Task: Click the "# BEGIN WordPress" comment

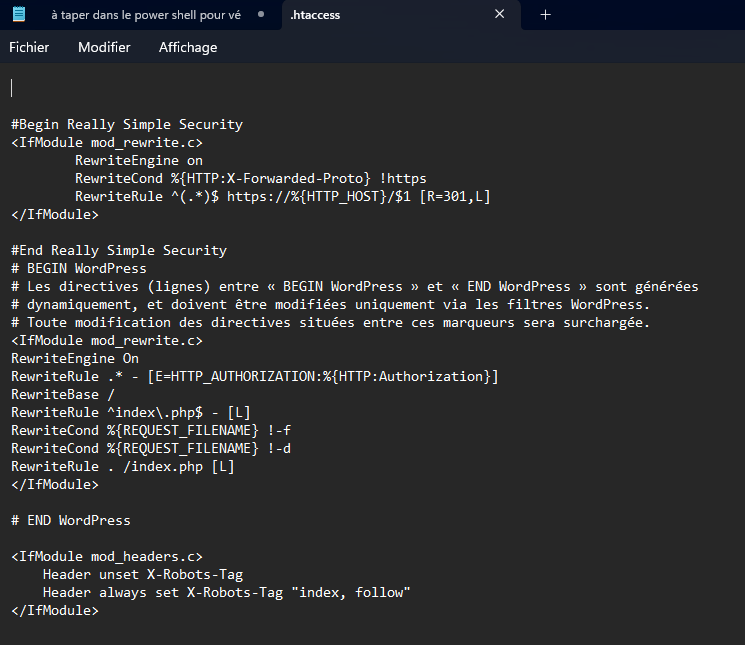Action: coord(79,268)
